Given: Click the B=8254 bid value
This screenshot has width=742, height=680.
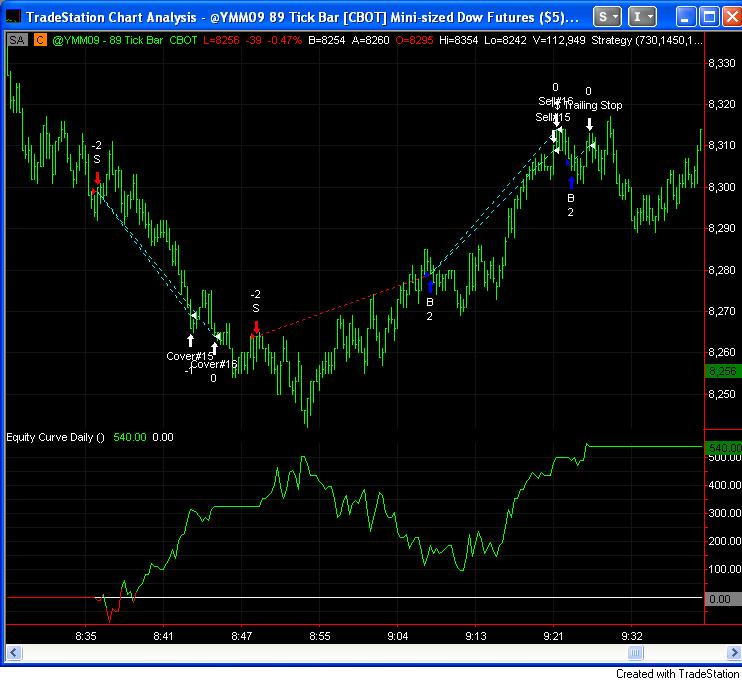Looking at the screenshot, I should click(327, 40).
